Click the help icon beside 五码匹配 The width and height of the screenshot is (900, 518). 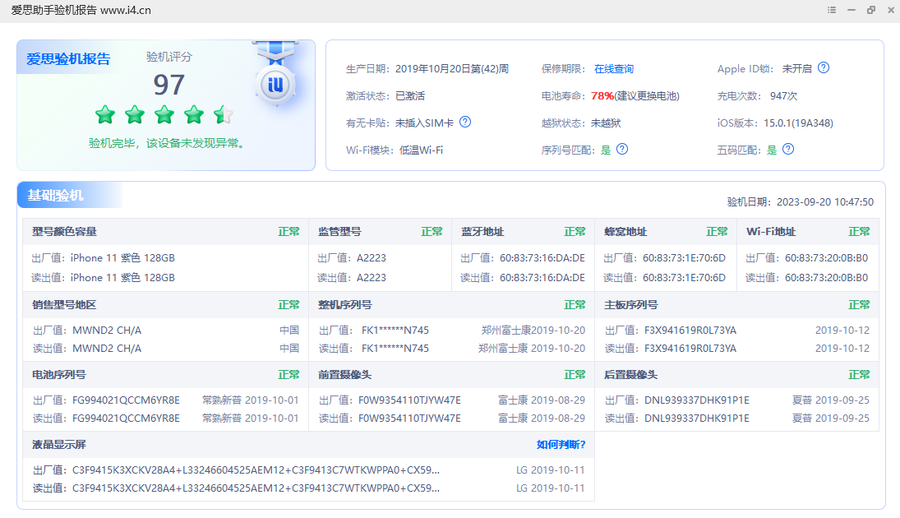789,149
